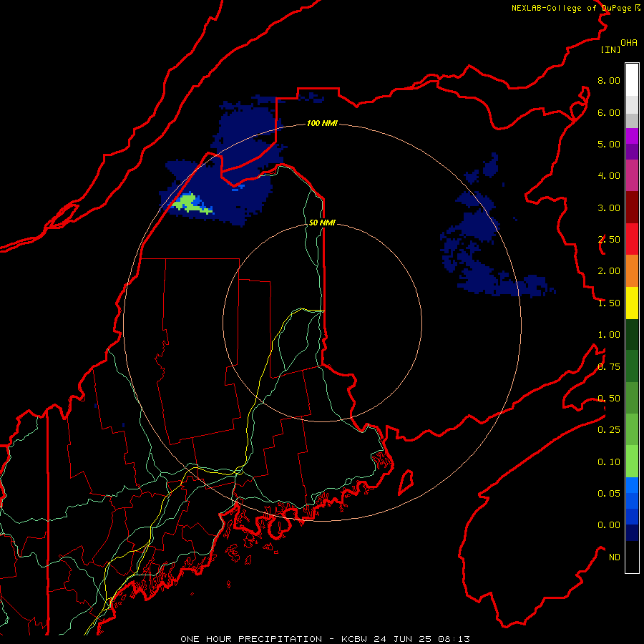Select the 0.00 legend value

[609, 525]
